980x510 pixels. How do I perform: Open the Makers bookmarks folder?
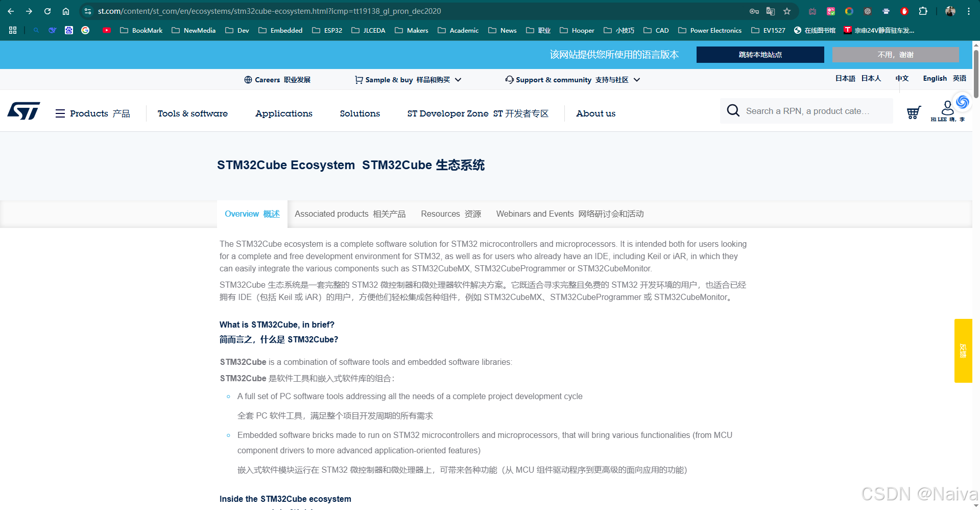412,30
